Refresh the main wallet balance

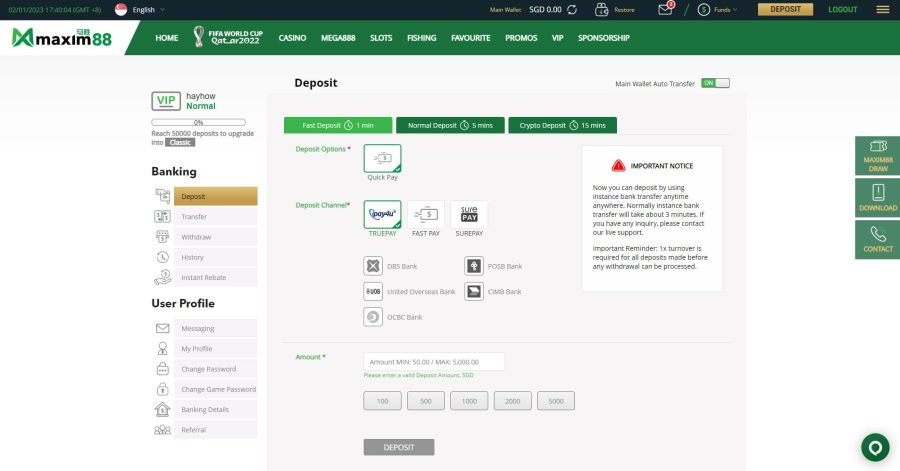click(x=572, y=10)
